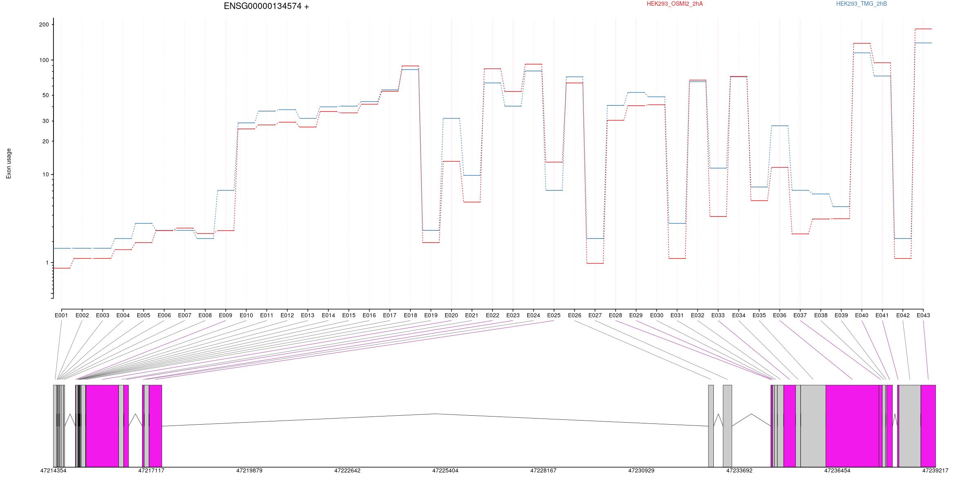The height and width of the screenshot is (490, 980).
Task: Click genomic coordinate 47233692
Action: pyautogui.click(x=739, y=470)
